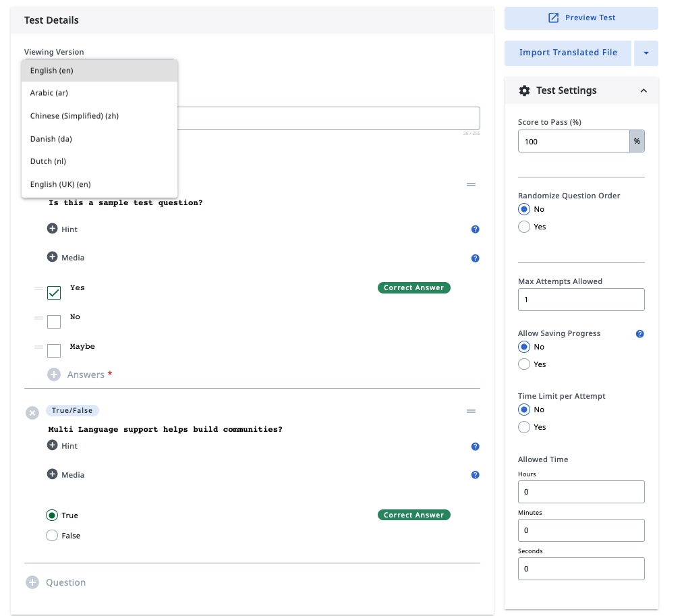Choose Dutch (nl) from the version list

pos(99,161)
